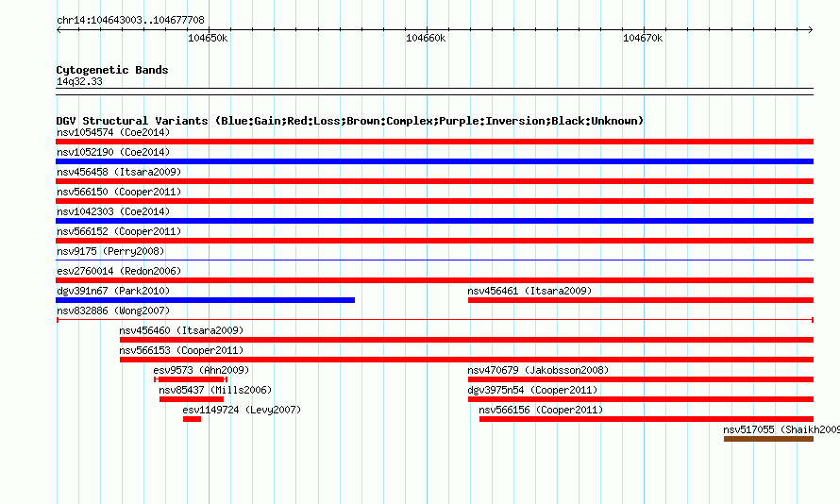Select the red bar under nsv1054574
Screen dimensions: 840x504
tap(434, 142)
